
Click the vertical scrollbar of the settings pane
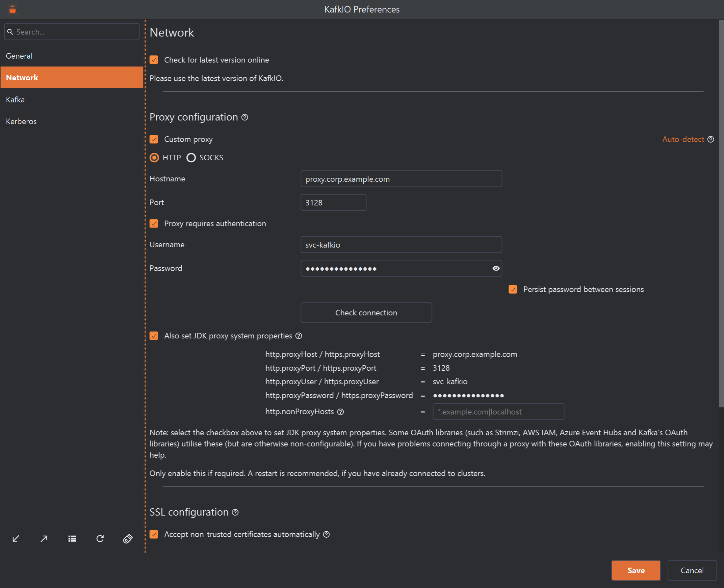pyautogui.click(x=721, y=213)
